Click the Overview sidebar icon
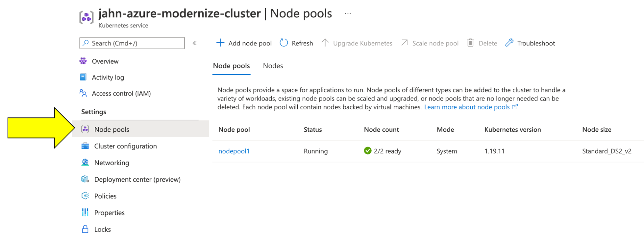 pos(83,61)
